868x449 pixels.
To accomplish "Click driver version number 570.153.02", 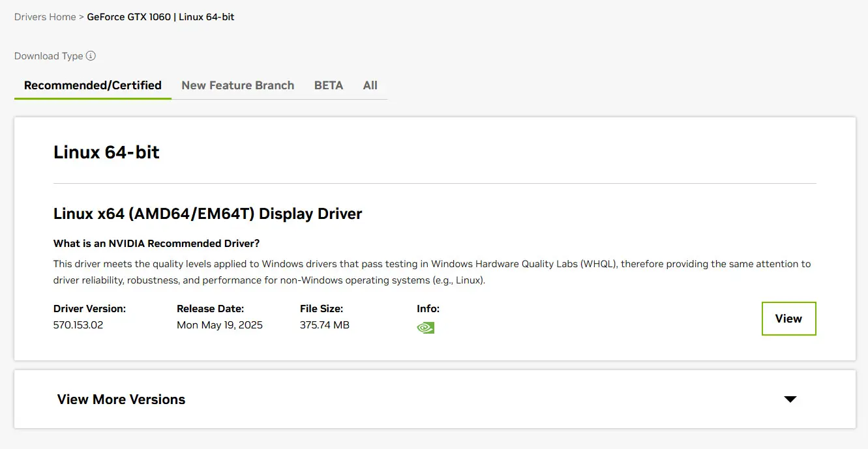I will (x=78, y=325).
